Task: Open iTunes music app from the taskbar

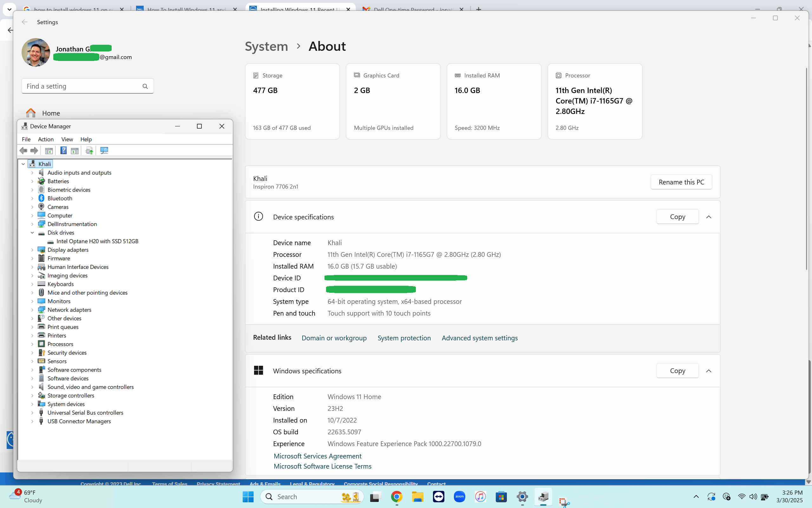Action: point(480,497)
